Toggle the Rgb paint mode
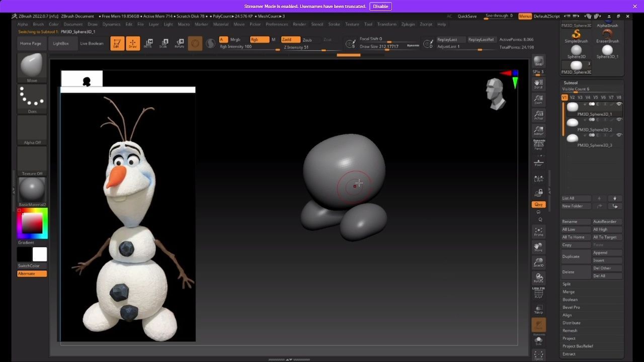644x362 pixels. (259, 40)
